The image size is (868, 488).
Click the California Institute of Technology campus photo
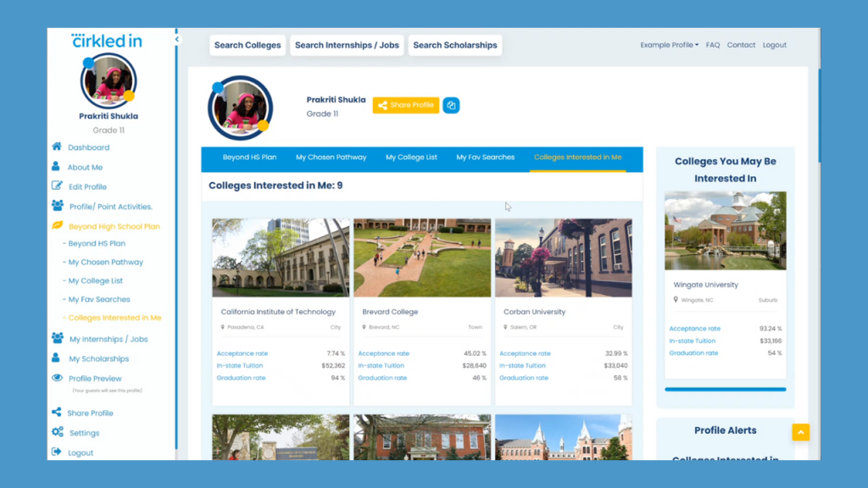pos(281,258)
